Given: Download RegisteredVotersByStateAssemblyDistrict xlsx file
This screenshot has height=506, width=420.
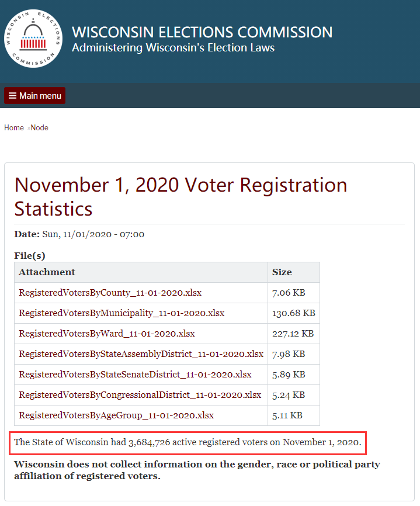Looking at the screenshot, I should coord(141,354).
